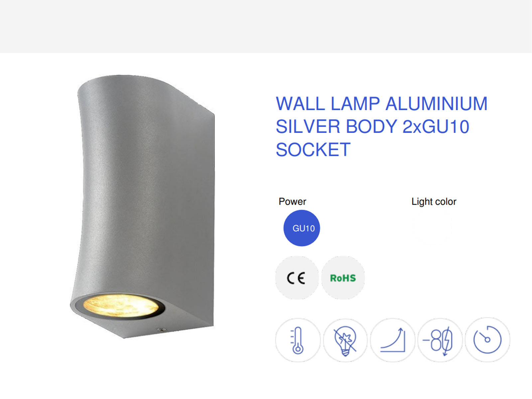Click the Power label
Image resolution: width=532 pixels, height=399 pixels.
click(x=292, y=201)
